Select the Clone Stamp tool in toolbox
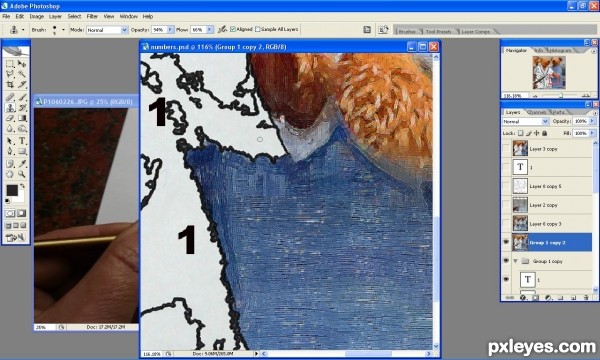This screenshot has height=360, width=600. [x=10, y=108]
